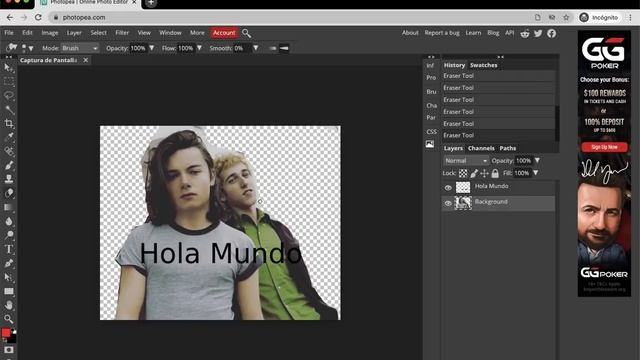Image resolution: width=640 pixels, height=360 pixels.
Task: Expand the Opacity slider in options bar
Action: click(152, 48)
